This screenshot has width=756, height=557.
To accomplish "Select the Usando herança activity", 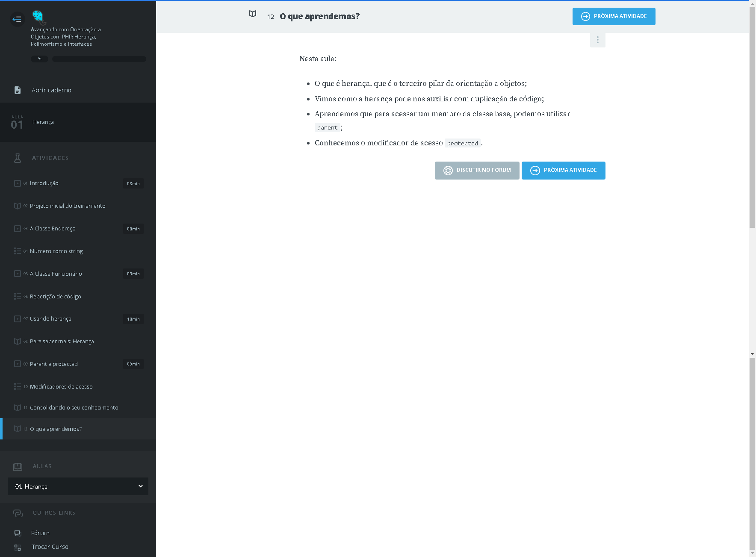I will (x=50, y=319).
